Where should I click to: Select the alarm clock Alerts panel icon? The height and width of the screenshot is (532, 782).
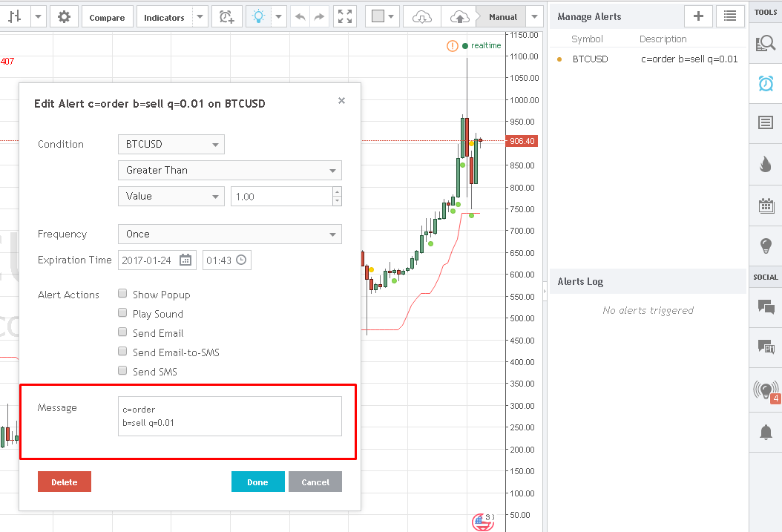[765, 85]
